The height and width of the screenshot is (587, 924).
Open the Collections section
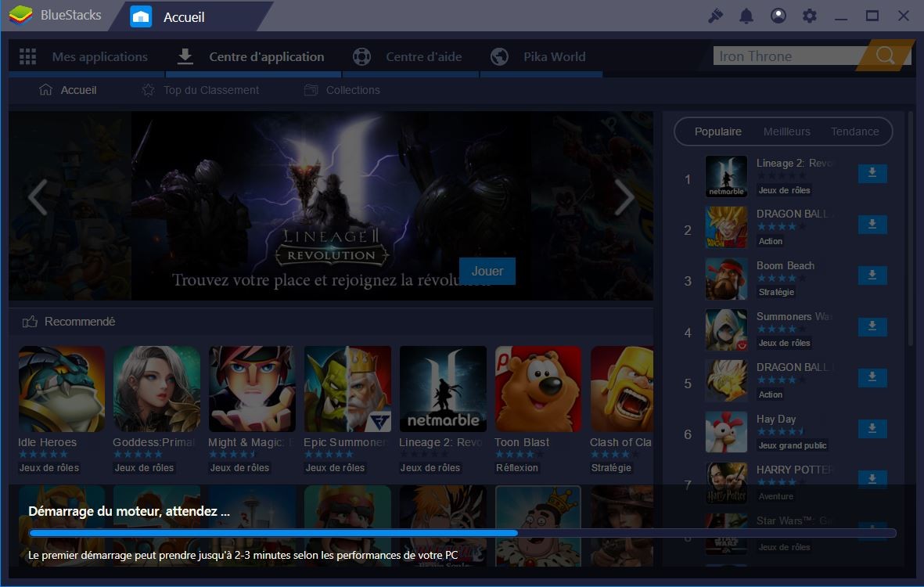[x=343, y=89]
